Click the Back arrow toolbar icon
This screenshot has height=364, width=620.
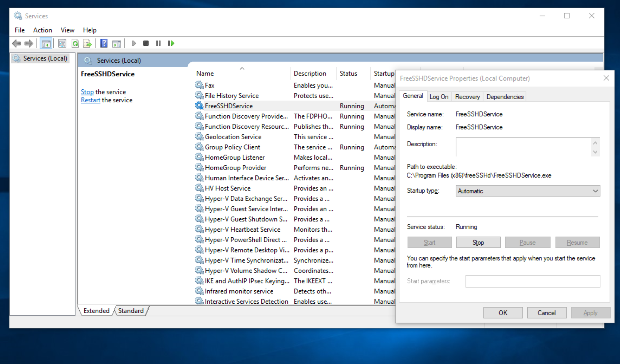[x=16, y=43]
